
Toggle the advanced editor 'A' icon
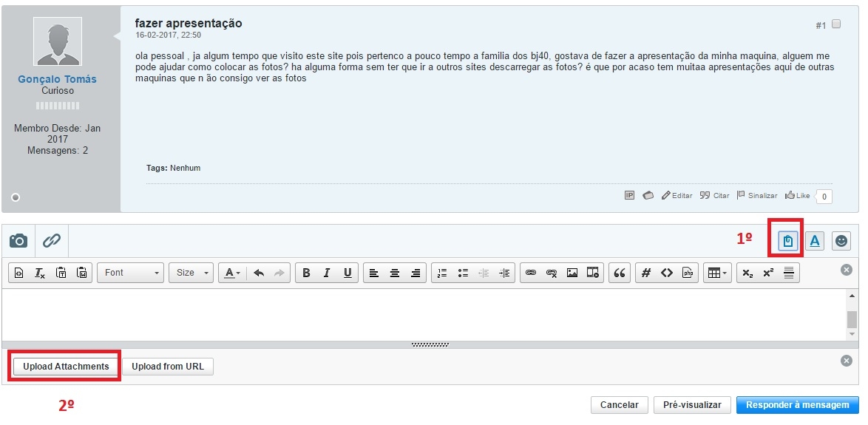point(814,241)
